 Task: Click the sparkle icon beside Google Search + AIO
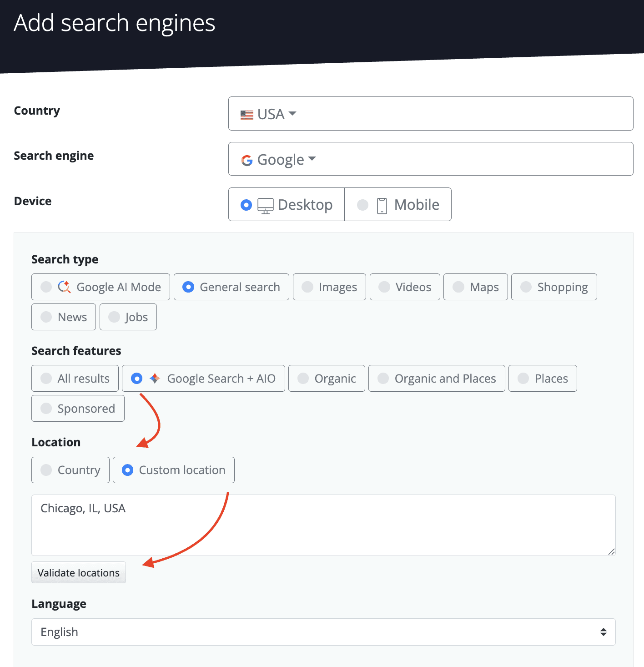(155, 378)
